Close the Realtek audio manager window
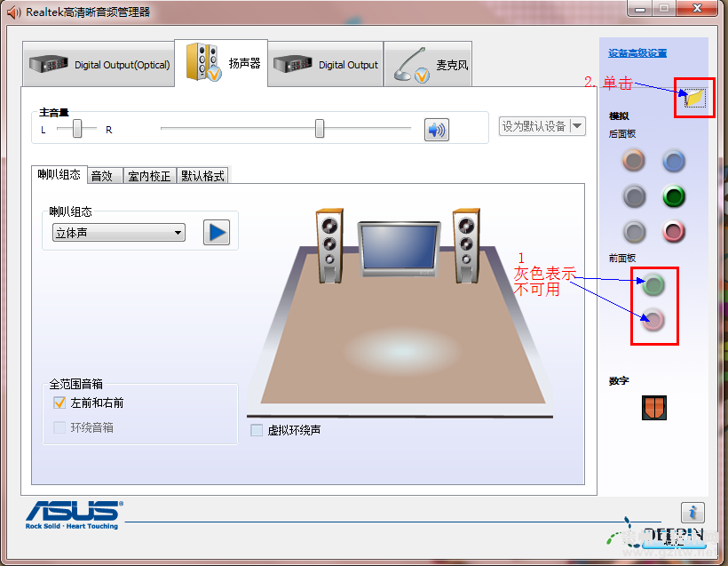Screen dimensions: 728x566 tap(697, 8)
